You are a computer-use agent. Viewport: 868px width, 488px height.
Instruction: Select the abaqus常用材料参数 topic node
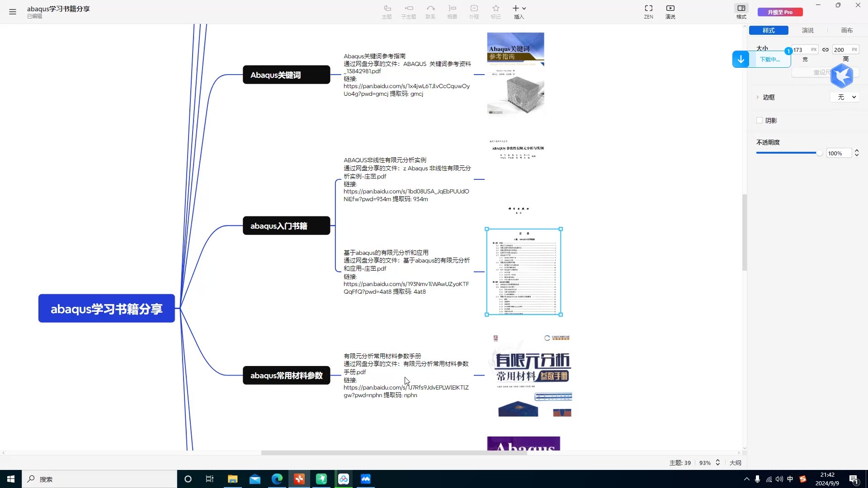tap(287, 375)
